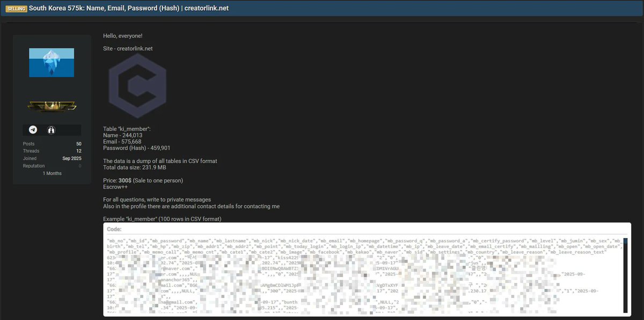Select the 'Site - creatorlink.net' line
Image resolution: width=644 pixels, height=320 pixels.
tap(128, 48)
